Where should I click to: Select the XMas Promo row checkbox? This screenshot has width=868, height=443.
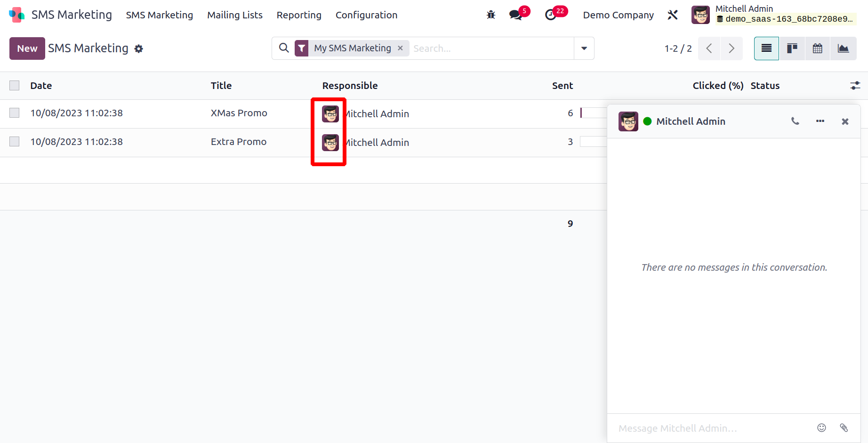pyautogui.click(x=15, y=113)
